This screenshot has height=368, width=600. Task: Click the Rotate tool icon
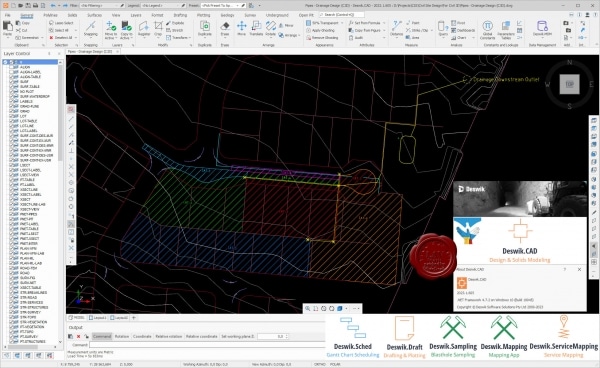271,28
